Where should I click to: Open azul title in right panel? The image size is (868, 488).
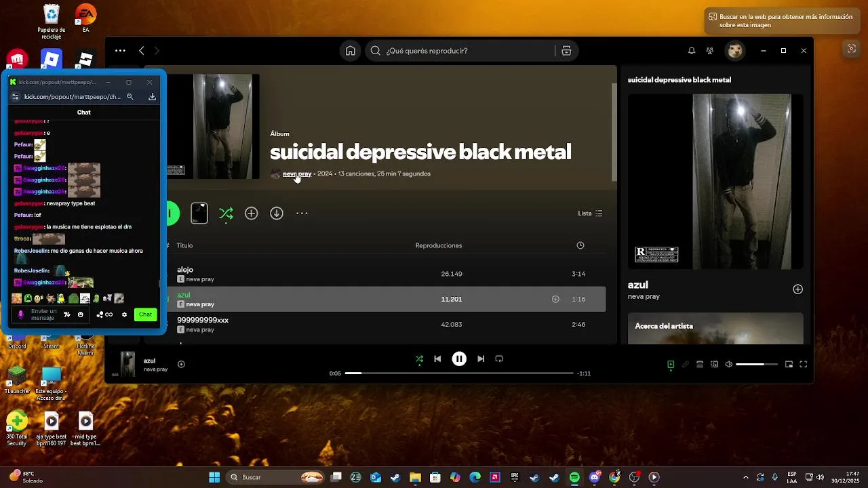(x=638, y=285)
